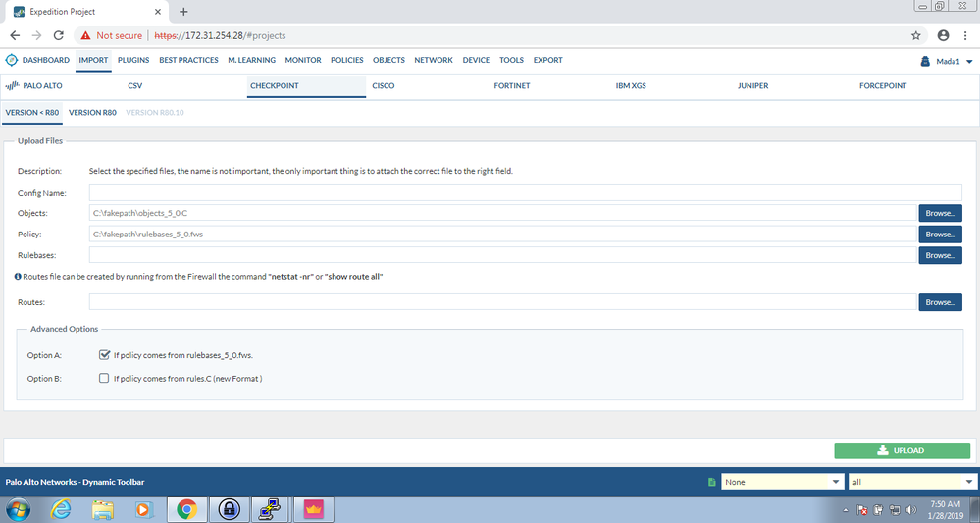Click the routes info icon

coord(18,276)
